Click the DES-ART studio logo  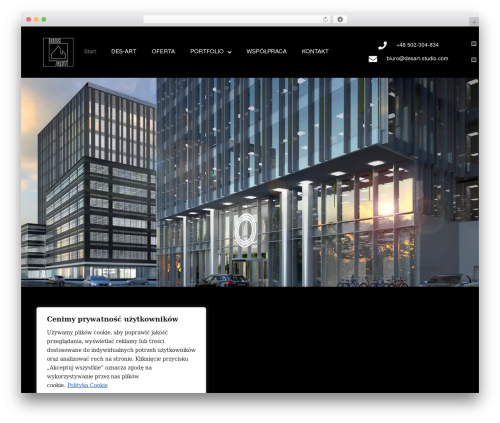pyautogui.click(x=58, y=52)
